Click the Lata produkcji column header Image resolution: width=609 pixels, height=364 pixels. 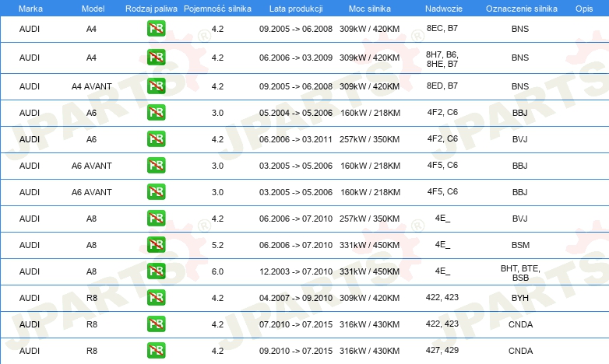(296, 9)
